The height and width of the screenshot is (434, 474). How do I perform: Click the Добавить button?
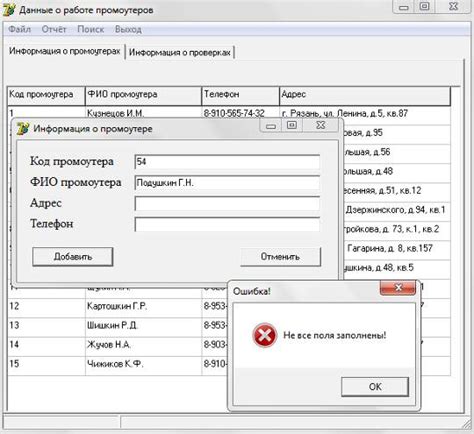coord(73,257)
